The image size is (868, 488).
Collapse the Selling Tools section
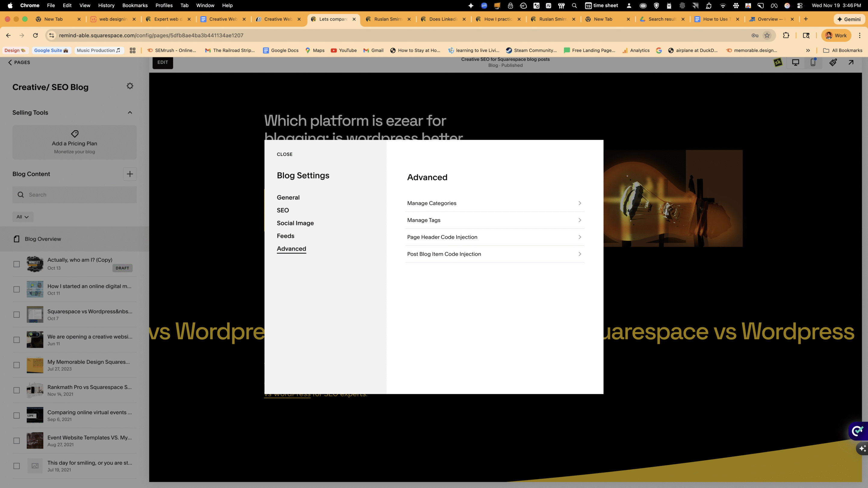point(130,112)
